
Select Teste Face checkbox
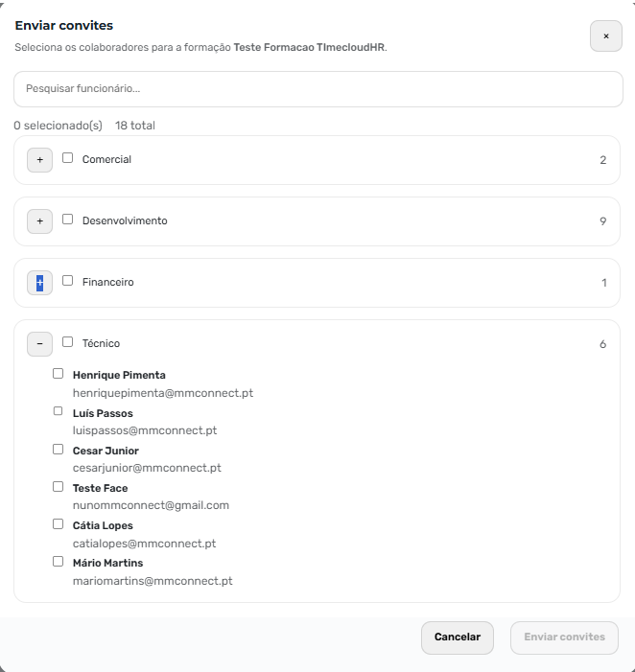[58, 486]
